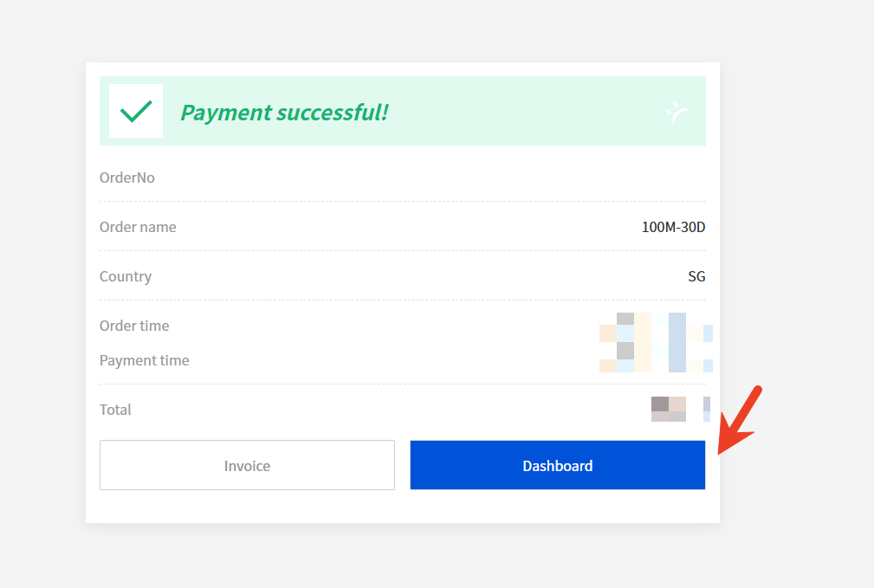Click the blurred Payment time value
Image resolution: width=874 pixels, height=588 pixels.
point(655,359)
